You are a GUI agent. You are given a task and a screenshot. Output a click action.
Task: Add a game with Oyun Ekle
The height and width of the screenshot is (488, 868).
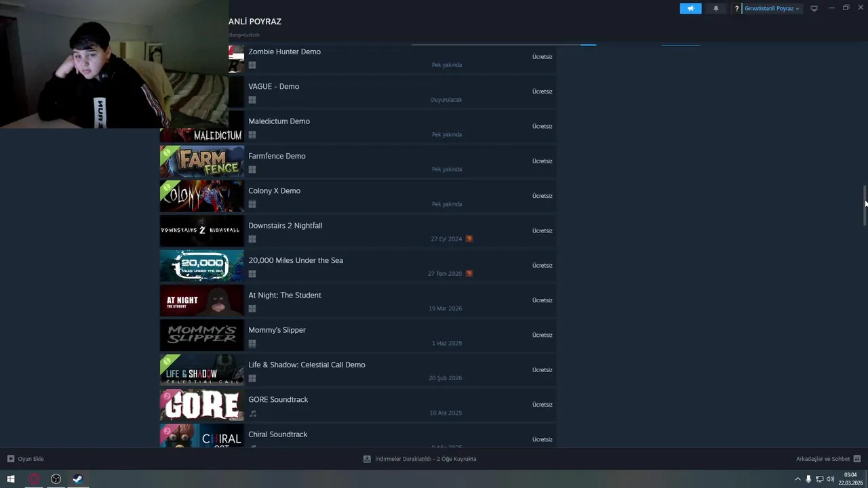coord(25,459)
